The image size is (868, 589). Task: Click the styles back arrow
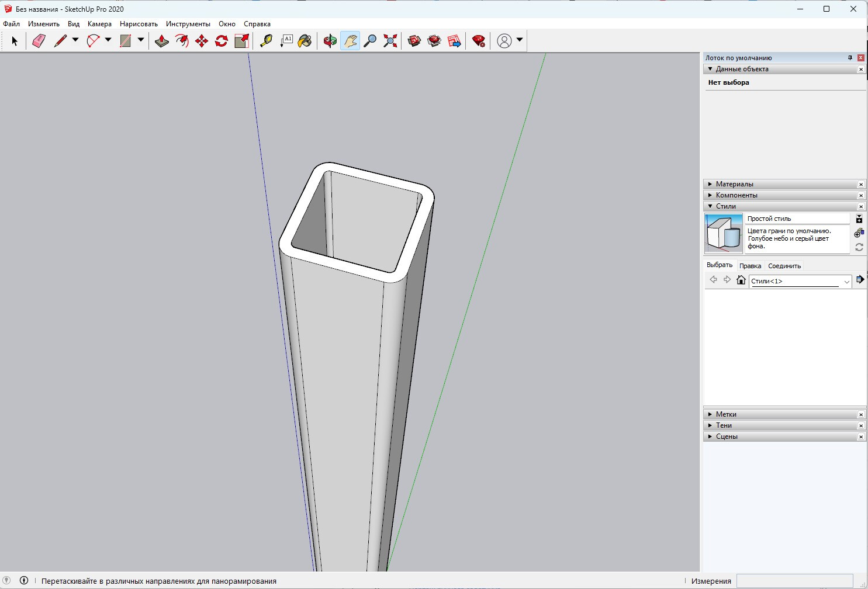pyautogui.click(x=713, y=280)
